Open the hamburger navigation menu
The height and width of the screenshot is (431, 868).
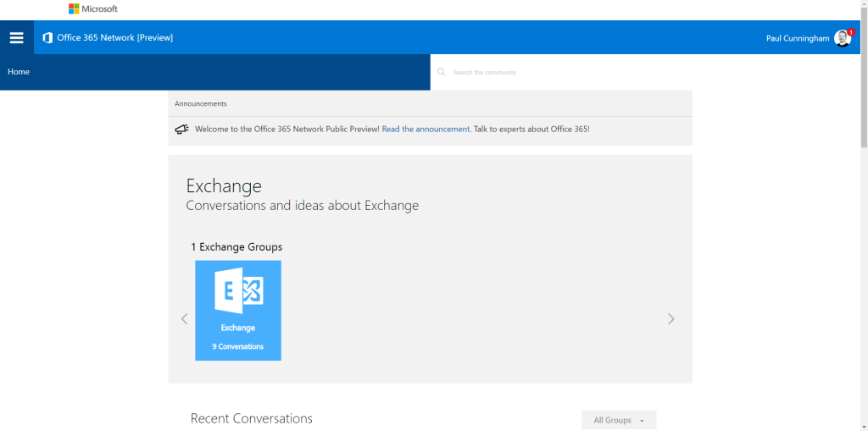17,37
